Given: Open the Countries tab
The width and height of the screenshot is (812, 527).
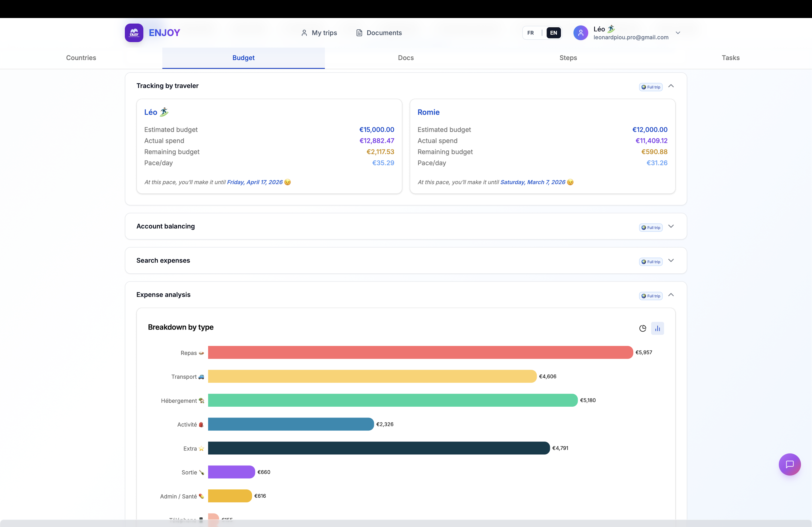Looking at the screenshot, I should click(81, 58).
